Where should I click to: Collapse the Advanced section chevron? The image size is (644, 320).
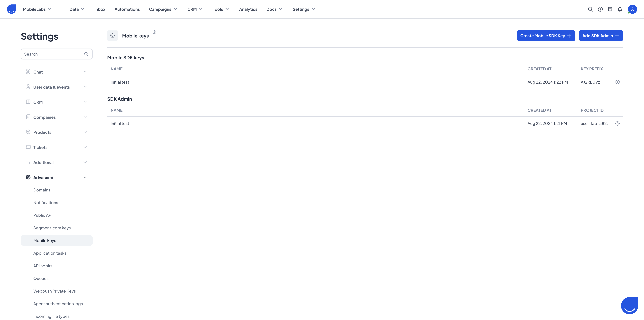click(85, 177)
